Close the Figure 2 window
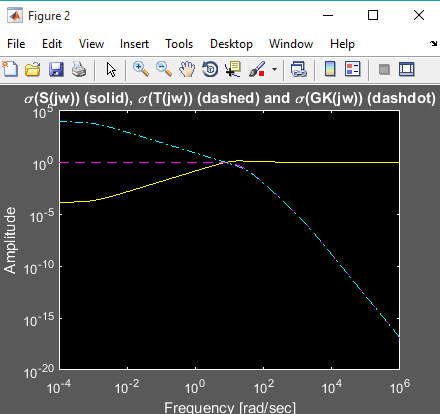Viewport: 440px width, 414px height. pos(419,15)
